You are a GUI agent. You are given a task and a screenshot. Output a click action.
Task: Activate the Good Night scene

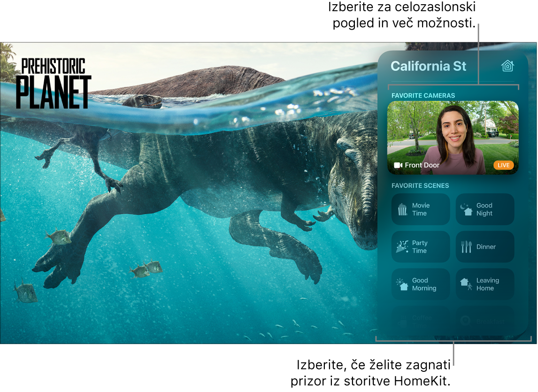click(x=485, y=209)
